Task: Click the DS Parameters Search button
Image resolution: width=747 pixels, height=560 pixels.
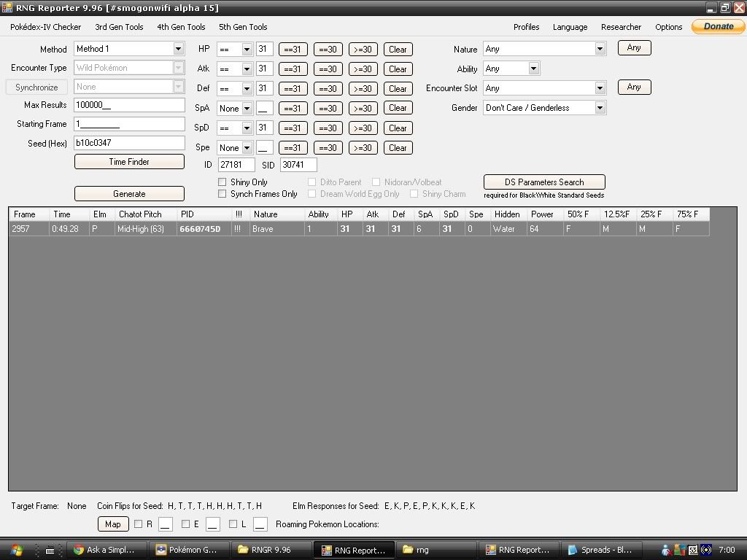Action: click(x=544, y=182)
